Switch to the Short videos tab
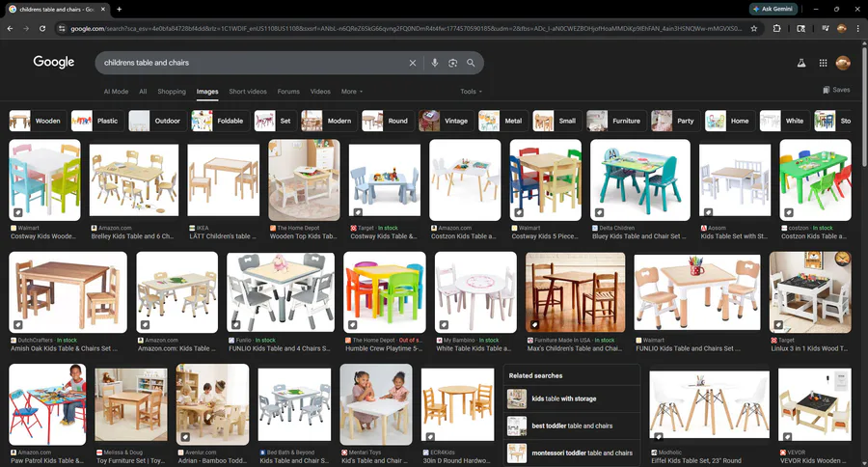 point(248,92)
